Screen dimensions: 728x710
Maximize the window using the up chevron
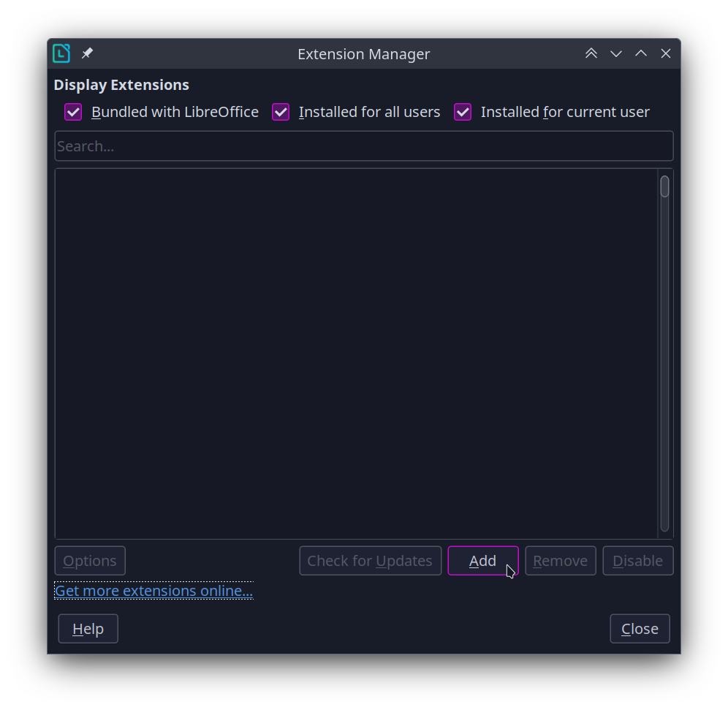[x=641, y=53]
